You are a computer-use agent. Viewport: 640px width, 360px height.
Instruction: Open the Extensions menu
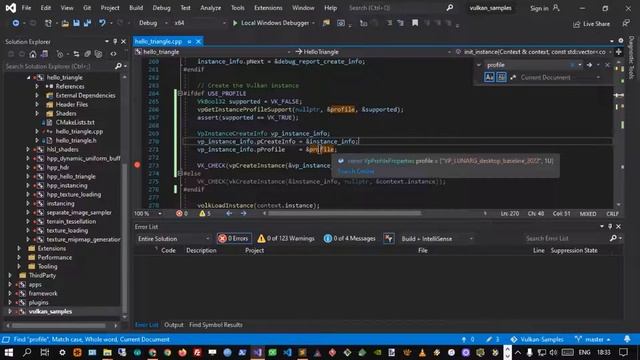(268, 8)
